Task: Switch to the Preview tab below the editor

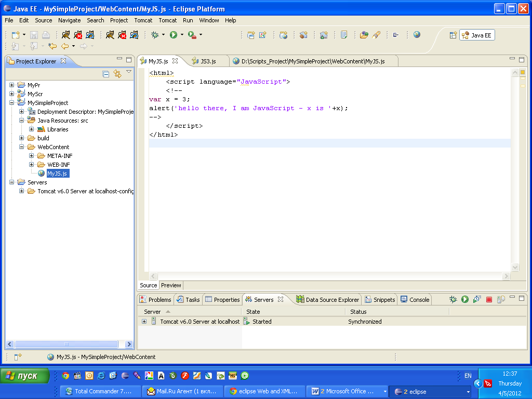Action: click(x=171, y=285)
